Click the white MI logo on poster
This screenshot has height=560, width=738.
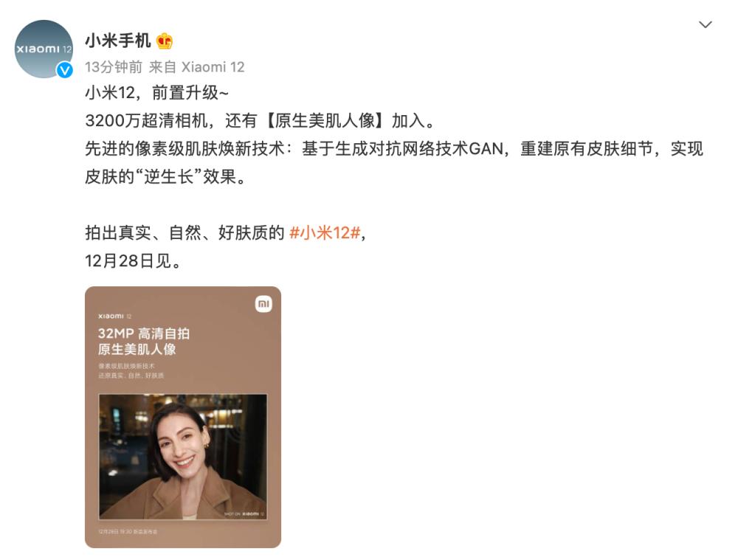click(x=263, y=304)
